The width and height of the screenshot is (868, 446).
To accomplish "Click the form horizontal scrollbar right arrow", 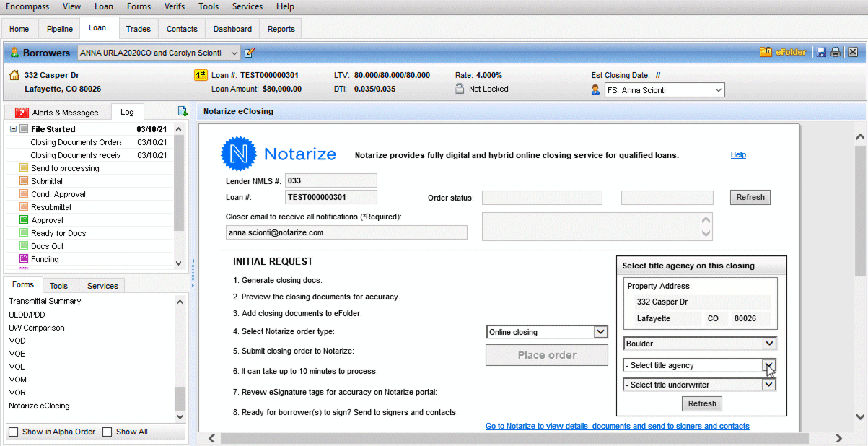I will click(838, 438).
